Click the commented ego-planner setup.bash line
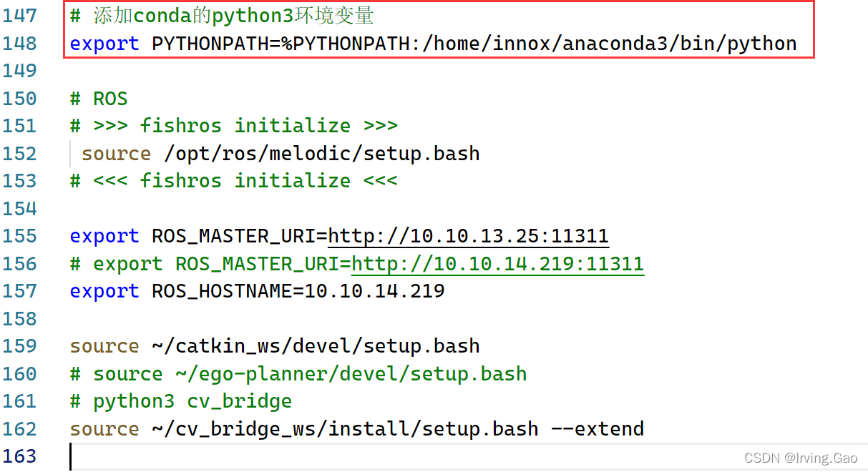Screen dimensions: 868x472 click(297, 373)
